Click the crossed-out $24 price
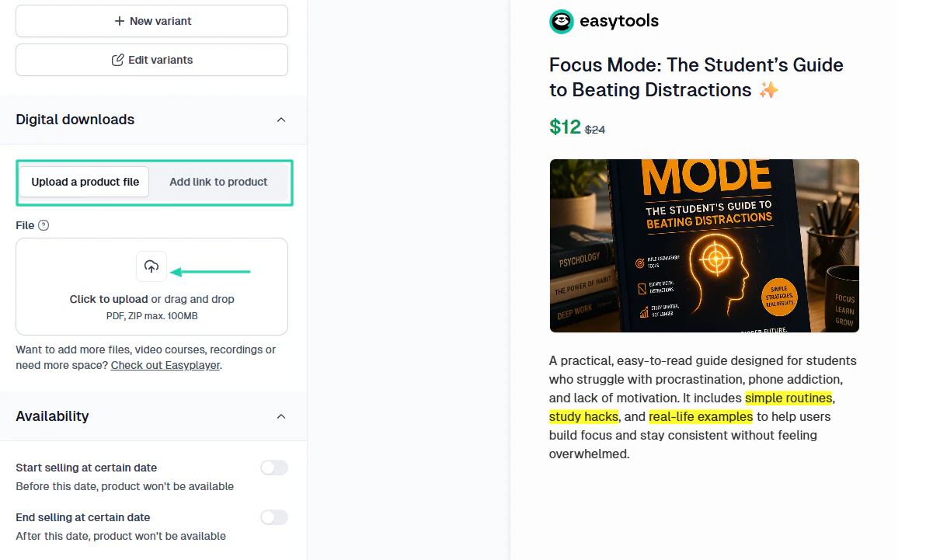The image size is (926, 560). pyautogui.click(x=595, y=130)
